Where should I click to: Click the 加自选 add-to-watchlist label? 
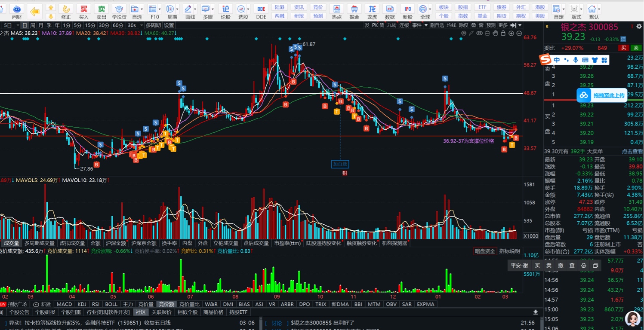340,164
